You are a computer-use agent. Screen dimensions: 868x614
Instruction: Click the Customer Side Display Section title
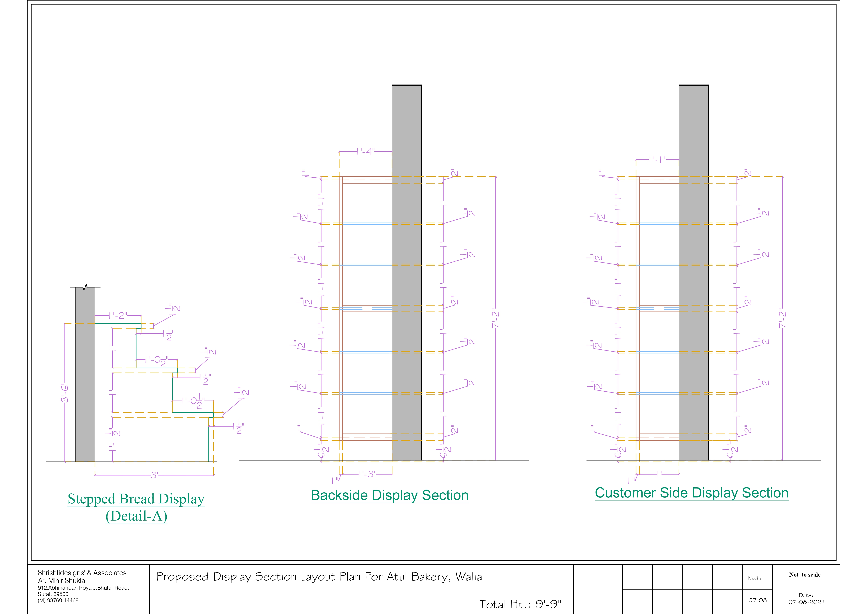692,493
